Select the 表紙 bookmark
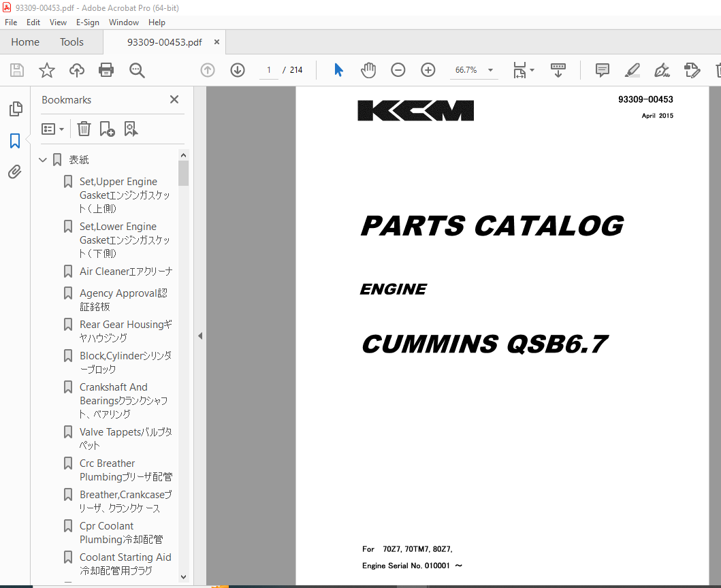The height and width of the screenshot is (588, 721). click(x=78, y=160)
